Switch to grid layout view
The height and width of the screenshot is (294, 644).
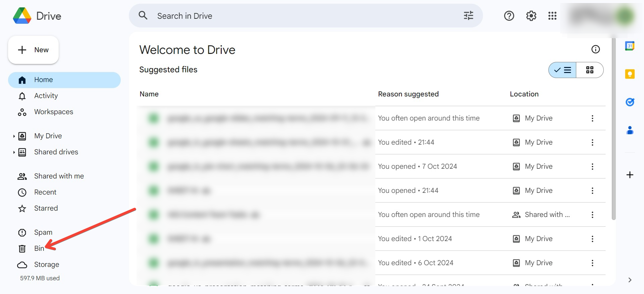click(x=590, y=70)
